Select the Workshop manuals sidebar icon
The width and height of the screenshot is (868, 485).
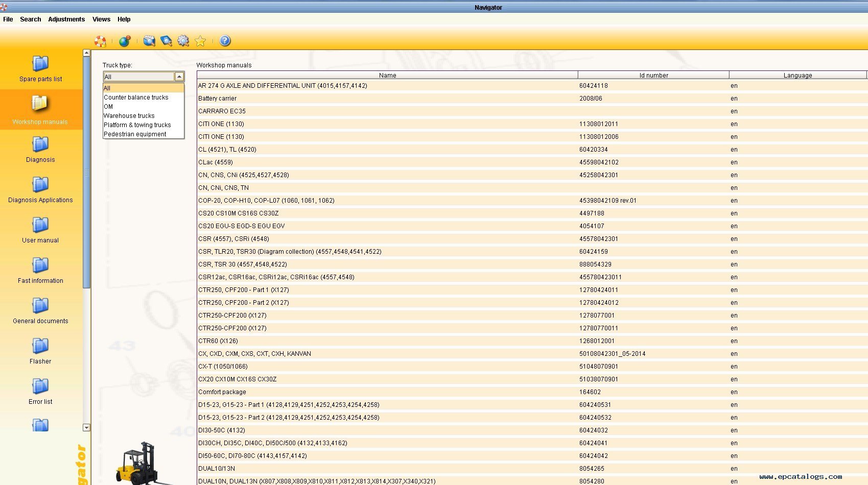point(40,104)
